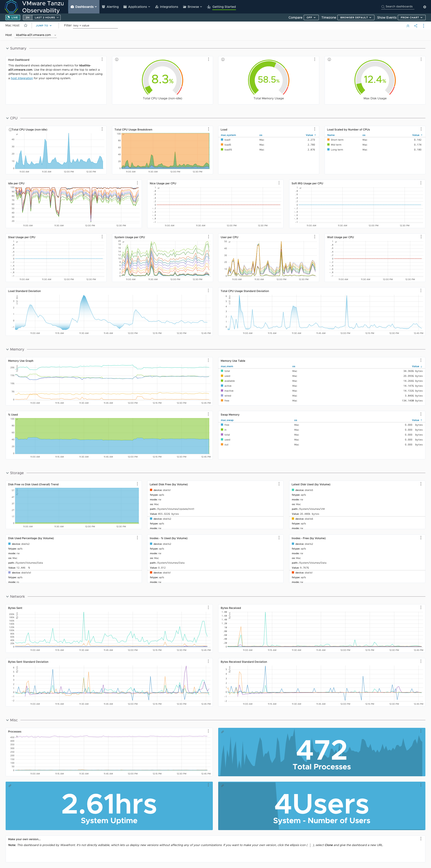The width and height of the screenshot is (431, 868).
Task: Click the Long term color swatch
Action: [x=328, y=150]
